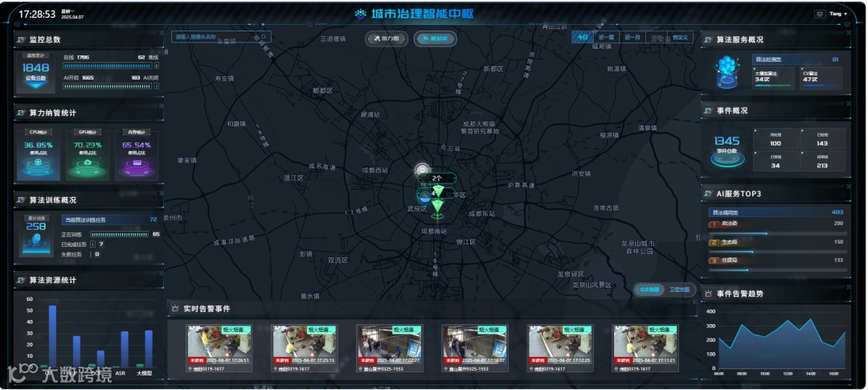Click the 当前算法训练任务 72 row
The width and height of the screenshot is (868, 390).
tap(109, 220)
